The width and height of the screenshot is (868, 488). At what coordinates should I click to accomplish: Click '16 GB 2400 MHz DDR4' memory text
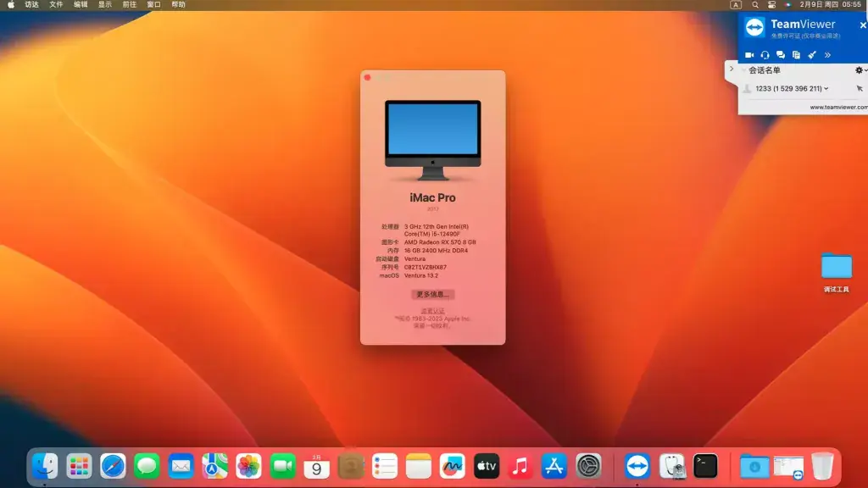coord(436,251)
